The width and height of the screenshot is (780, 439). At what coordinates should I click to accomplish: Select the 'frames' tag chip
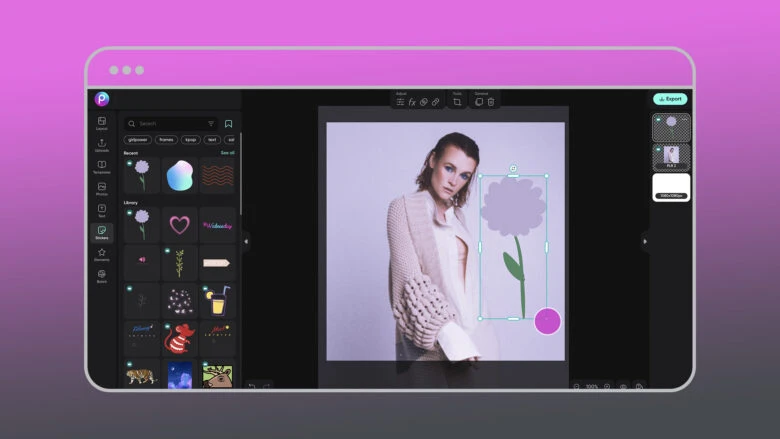(168, 140)
